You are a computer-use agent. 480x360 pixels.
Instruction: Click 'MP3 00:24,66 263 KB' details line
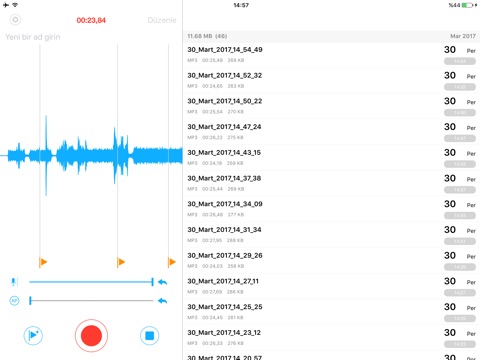tap(215, 86)
